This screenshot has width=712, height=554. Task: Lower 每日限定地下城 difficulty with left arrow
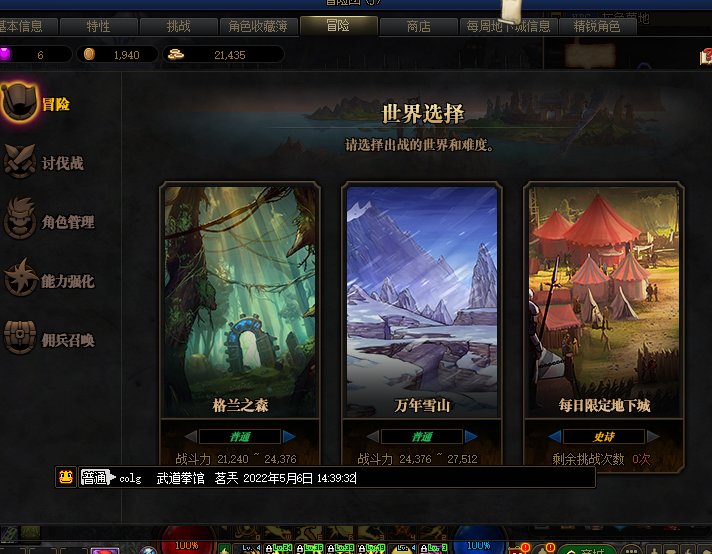555,436
